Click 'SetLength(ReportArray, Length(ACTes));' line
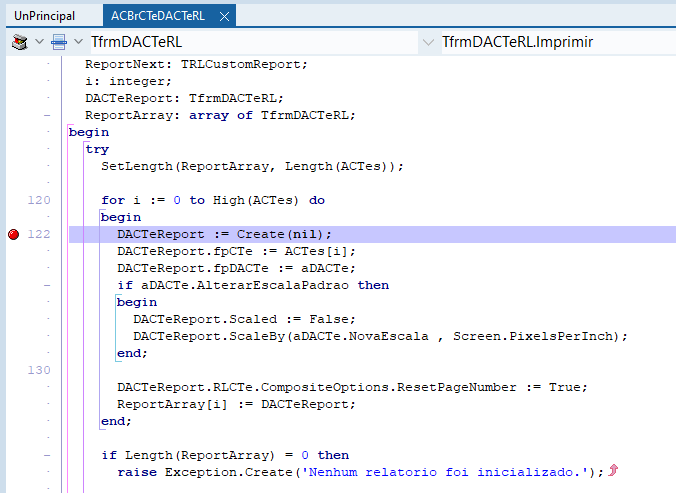This screenshot has width=676, height=493. tap(252, 166)
